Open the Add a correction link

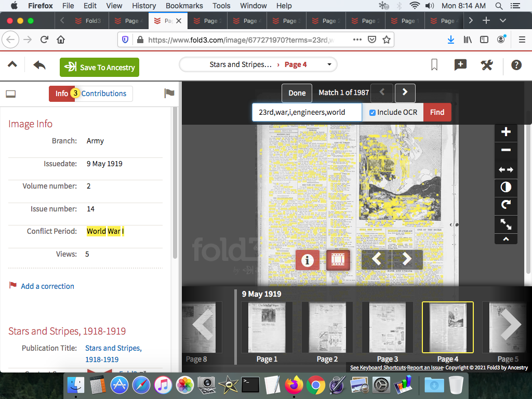[x=47, y=286]
